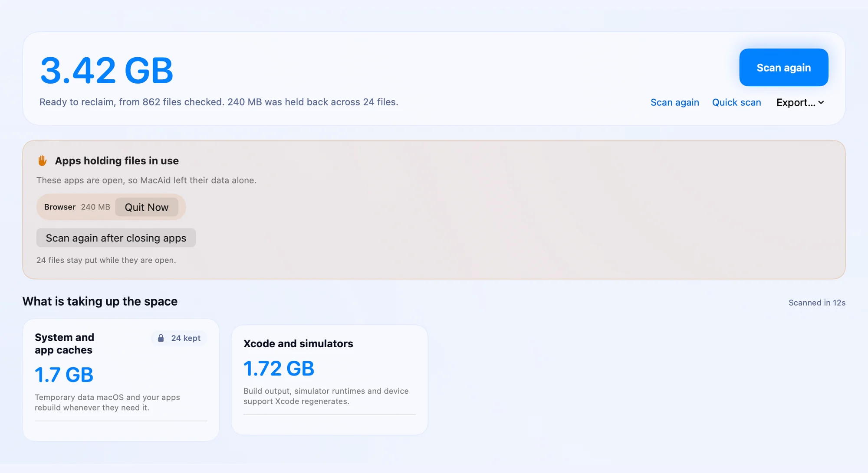This screenshot has width=868, height=473.
Task: Start a Quick scan
Action: 736,102
